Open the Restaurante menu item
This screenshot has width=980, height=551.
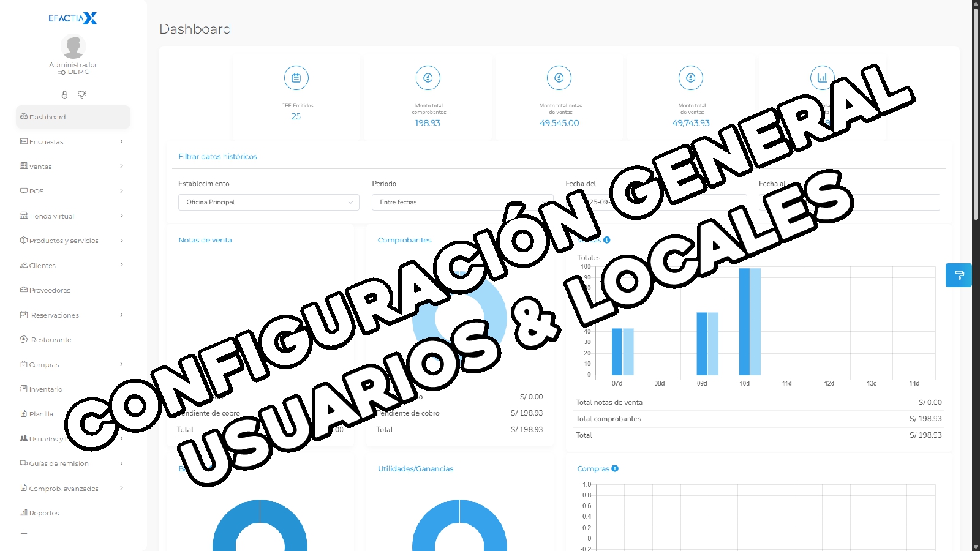[x=51, y=340]
